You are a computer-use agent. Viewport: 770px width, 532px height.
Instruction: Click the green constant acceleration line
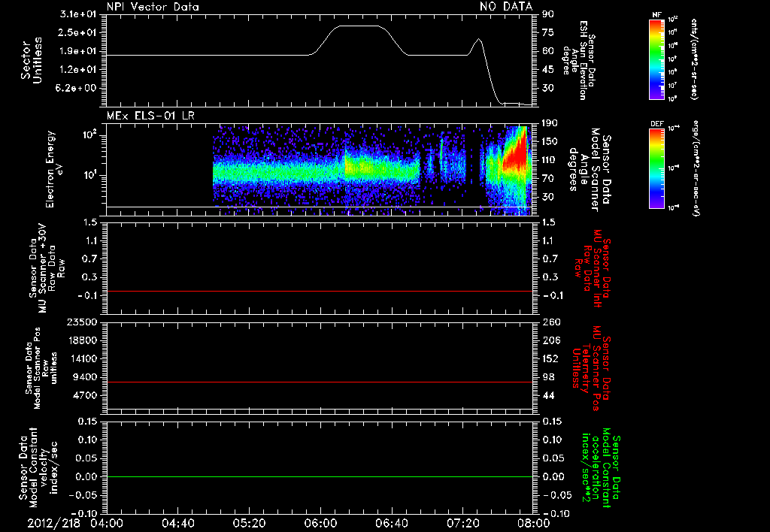[319, 476]
